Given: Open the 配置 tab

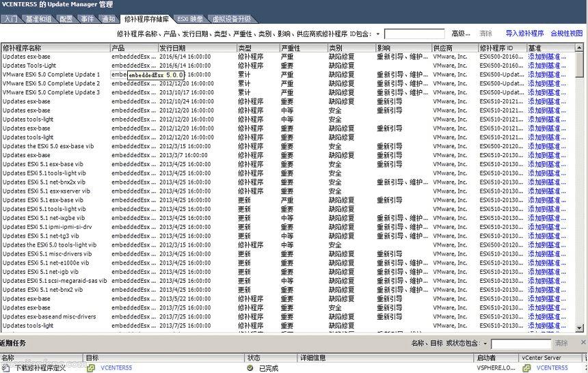Looking at the screenshot, I should point(66,18).
